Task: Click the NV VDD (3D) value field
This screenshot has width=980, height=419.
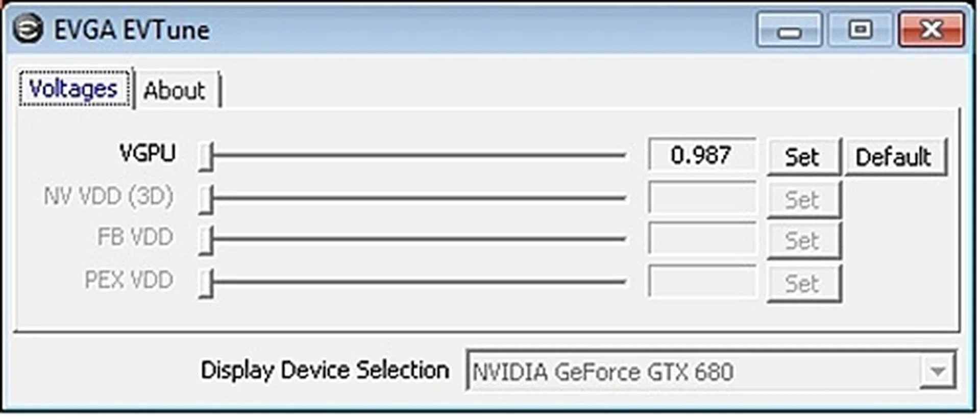Action: click(x=702, y=198)
